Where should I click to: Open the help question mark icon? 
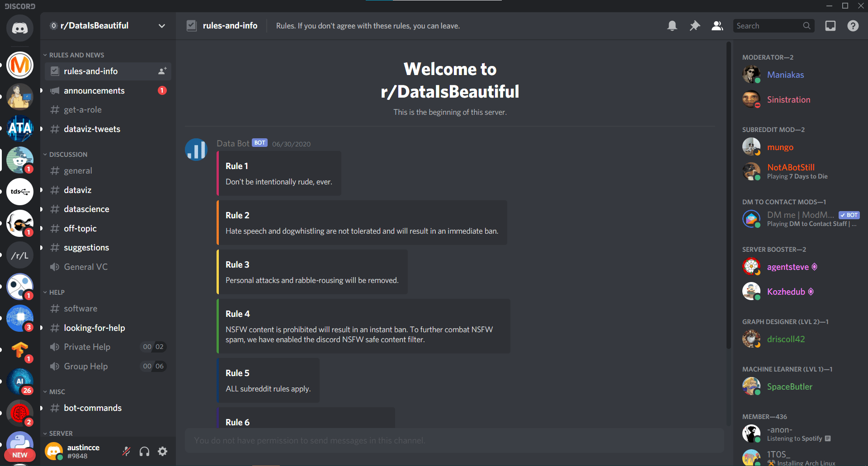point(853,26)
